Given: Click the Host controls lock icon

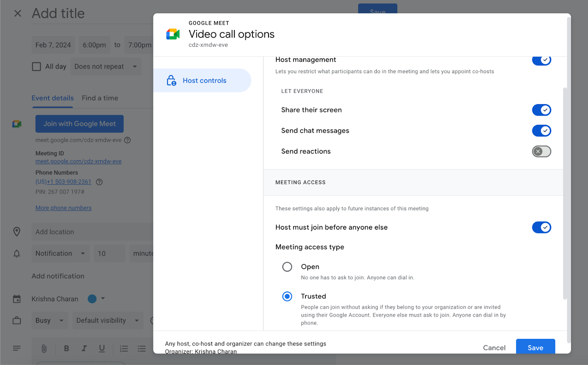Looking at the screenshot, I should point(171,81).
